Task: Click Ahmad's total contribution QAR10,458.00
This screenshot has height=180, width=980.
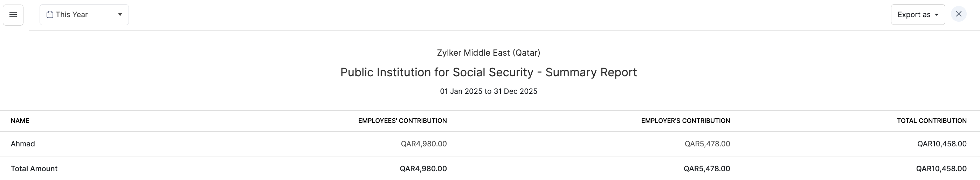Action: tap(941, 144)
